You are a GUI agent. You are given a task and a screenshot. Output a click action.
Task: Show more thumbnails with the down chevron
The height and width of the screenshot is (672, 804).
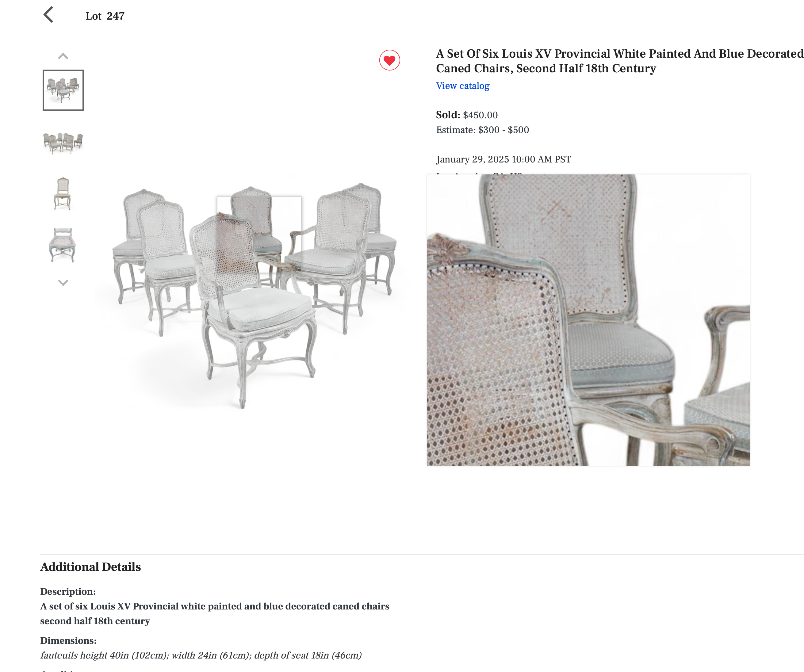(63, 282)
